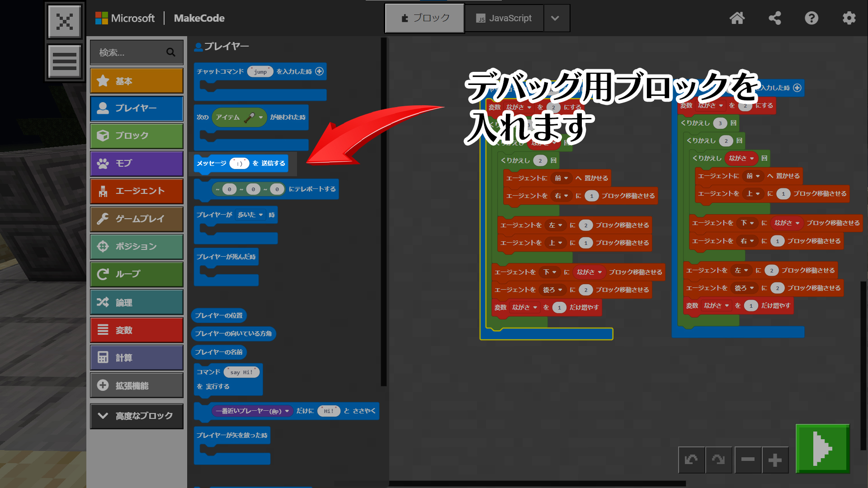Open the ループ block category
This screenshot has height=488, width=868.
[137, 274]
